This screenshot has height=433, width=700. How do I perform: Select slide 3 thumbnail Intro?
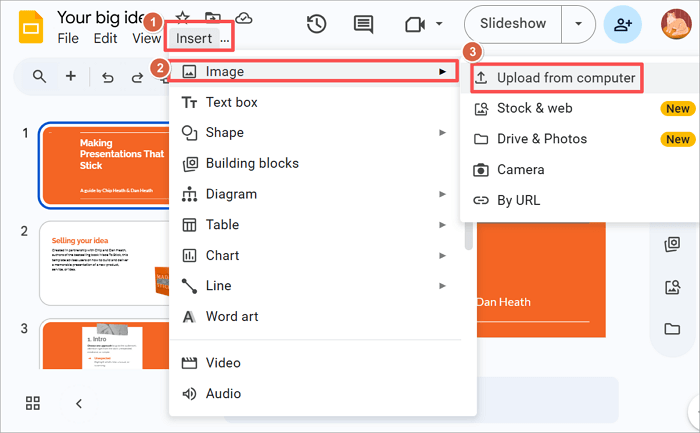point(104,344)
